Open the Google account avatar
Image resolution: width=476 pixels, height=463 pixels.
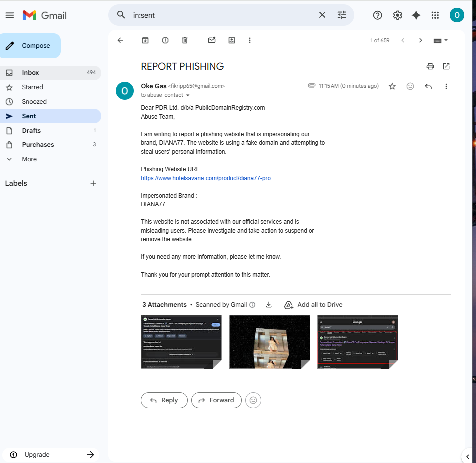click(457, 15)
